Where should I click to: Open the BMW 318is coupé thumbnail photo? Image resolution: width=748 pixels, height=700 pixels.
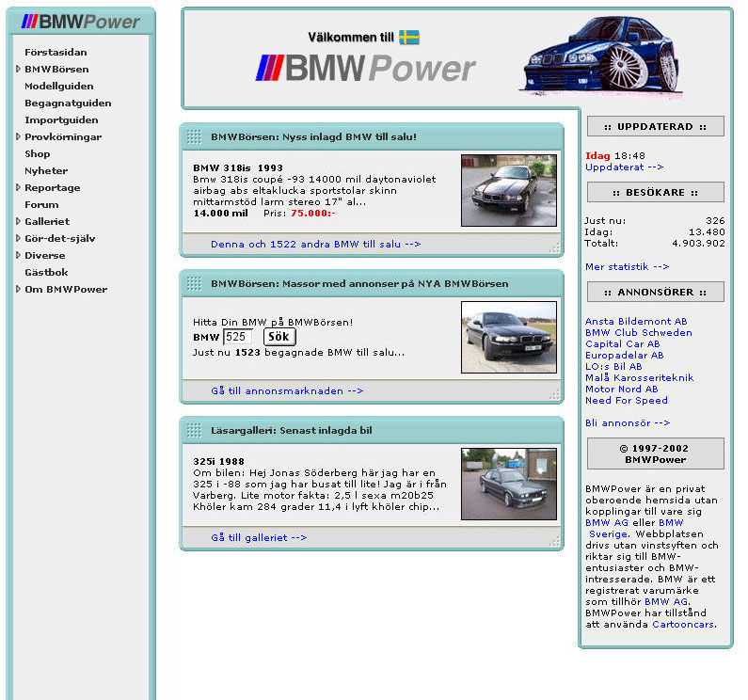pyautogui.click(x=508, y=191)
